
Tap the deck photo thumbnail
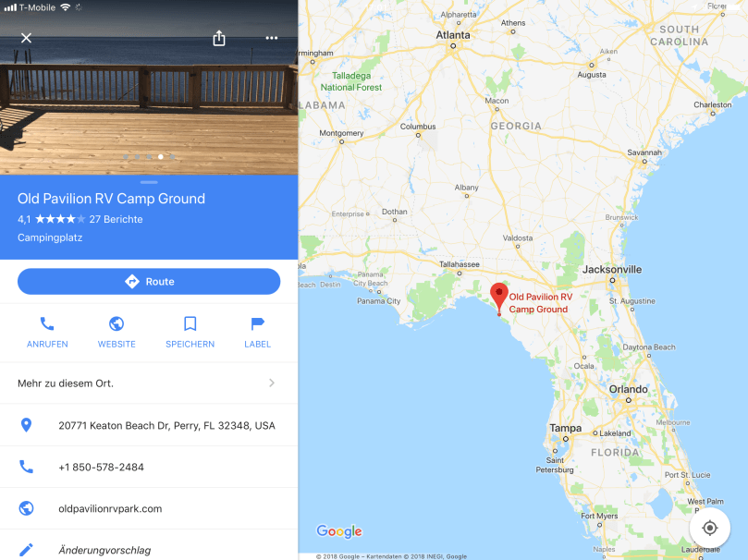[x=149, y=87]
